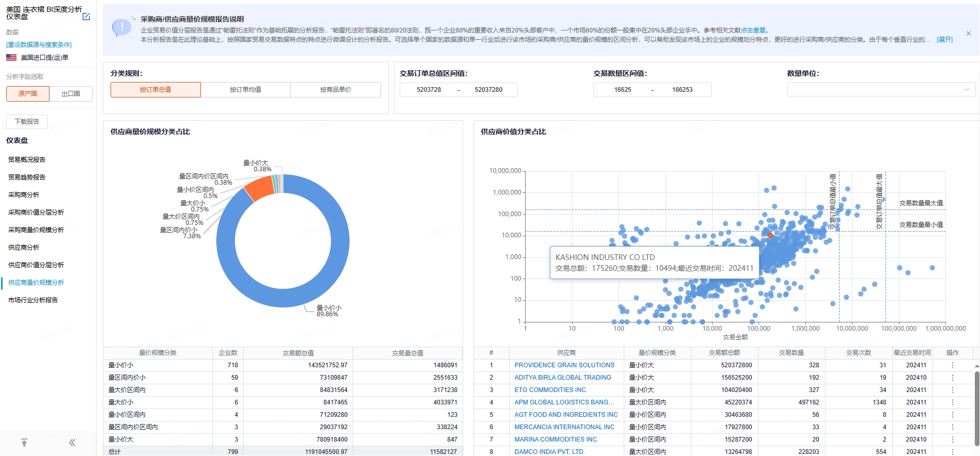Select the 量大价区间内 row in left table
Image resolution: width=980 pixels, height=456 pixels.
coord(283,390)
